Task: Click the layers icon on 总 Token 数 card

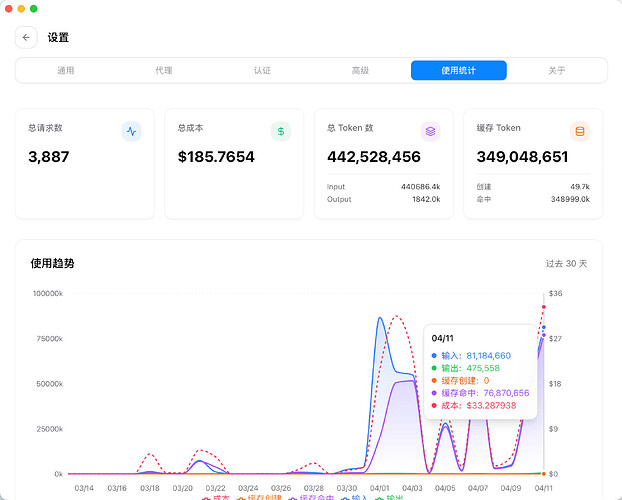Action: tap(430, 131)
